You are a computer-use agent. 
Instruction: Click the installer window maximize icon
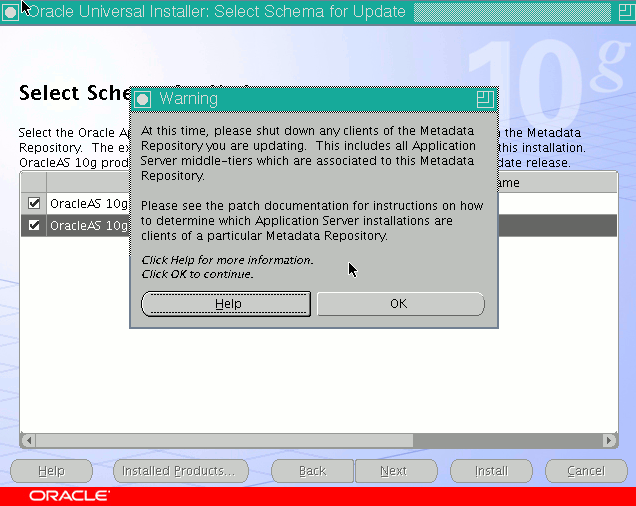627,12
